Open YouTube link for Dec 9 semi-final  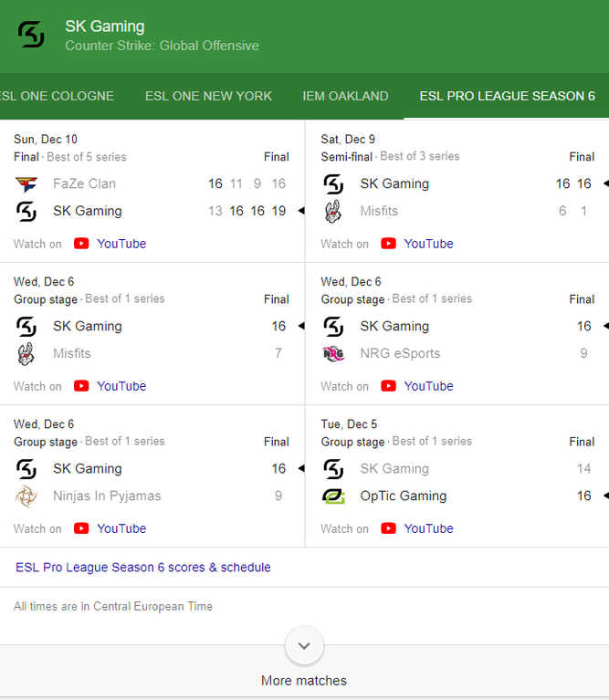(x=428, y=244)
